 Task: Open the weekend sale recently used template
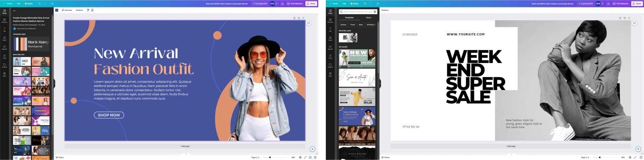[348, 37]
